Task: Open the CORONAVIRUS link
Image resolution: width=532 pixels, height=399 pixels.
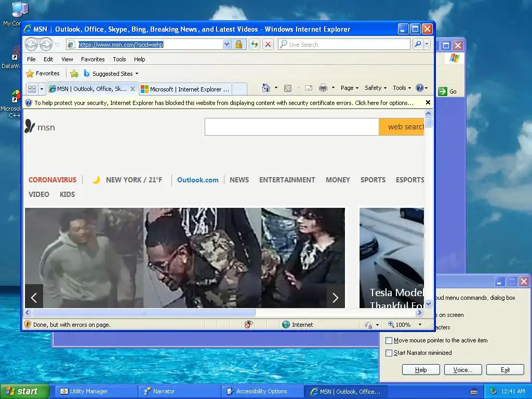Action: 52,180
